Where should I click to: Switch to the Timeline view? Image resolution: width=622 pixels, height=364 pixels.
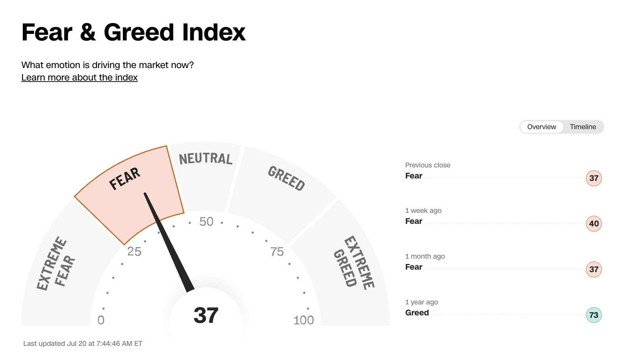583,127
